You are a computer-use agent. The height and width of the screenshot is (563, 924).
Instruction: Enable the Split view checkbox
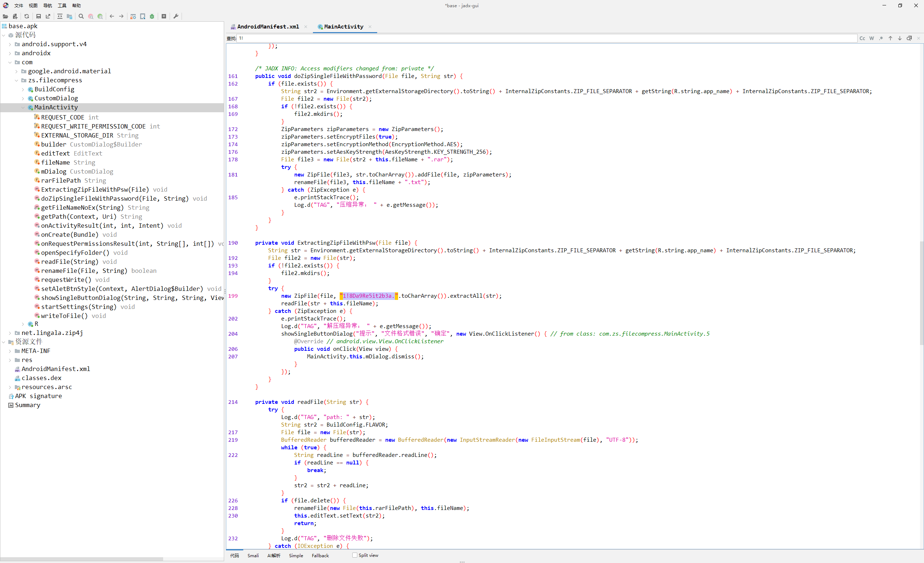coord(354,555)
